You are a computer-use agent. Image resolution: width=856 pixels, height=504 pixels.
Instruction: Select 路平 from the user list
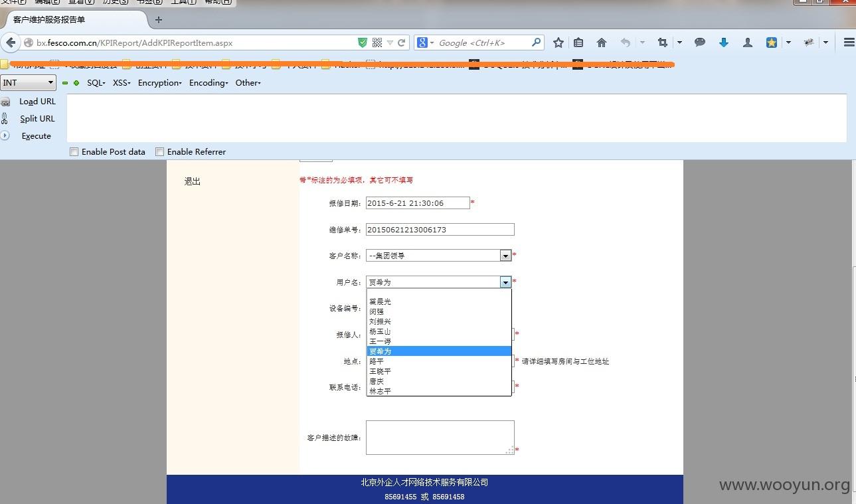(x=439, y=361)
